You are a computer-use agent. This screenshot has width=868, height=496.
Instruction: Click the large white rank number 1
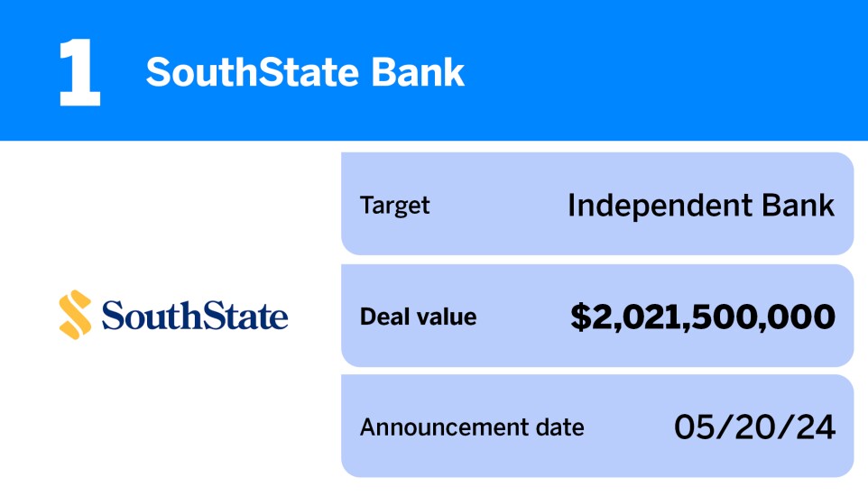pyautogui.click(x=78, y=73)
